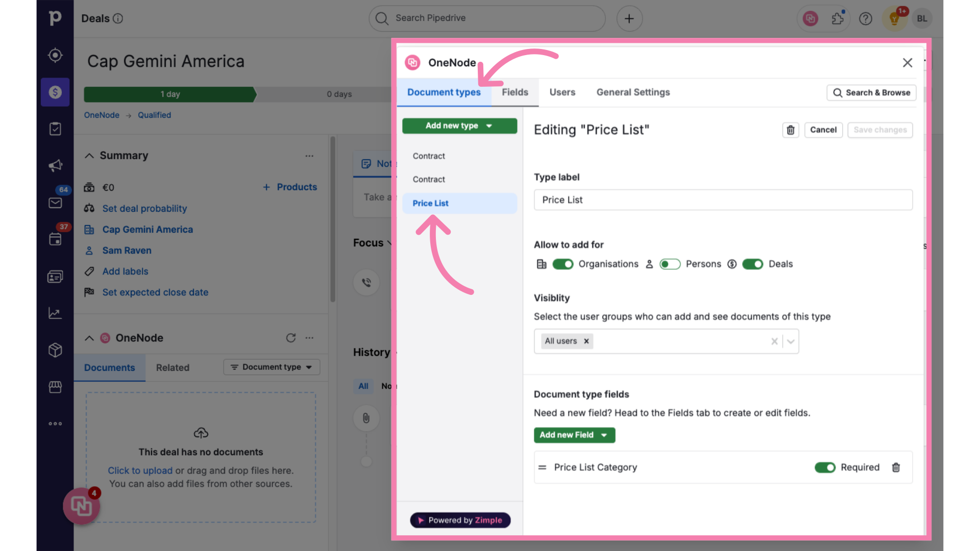Viewport: 980px width, 551px height.
Task: Click Add Products link
Action: point(290,187)
